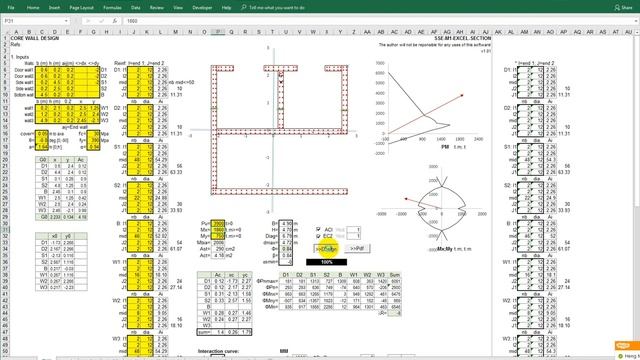Screen dimensions: 640x360
Task: Click the Ast= value 290 cell
Action: pos(218,249)
